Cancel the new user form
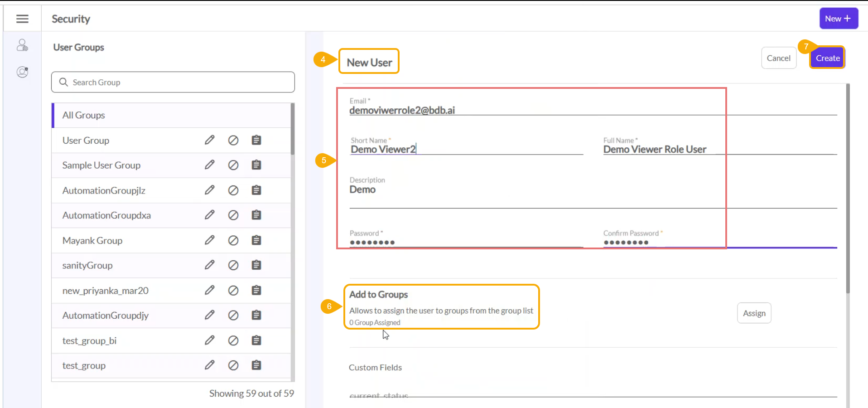Screen dimensions: 868x408 778,58
